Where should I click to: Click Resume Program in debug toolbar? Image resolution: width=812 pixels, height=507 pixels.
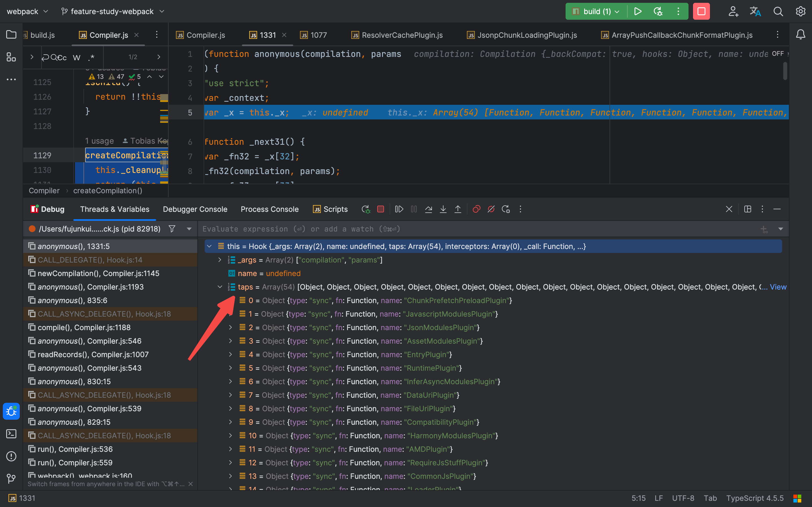pyautogui.click(x=399, y=209)
